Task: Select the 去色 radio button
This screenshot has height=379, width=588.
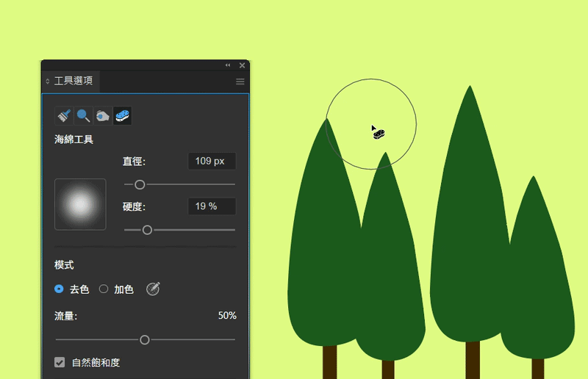Action: tap(59, 289)
